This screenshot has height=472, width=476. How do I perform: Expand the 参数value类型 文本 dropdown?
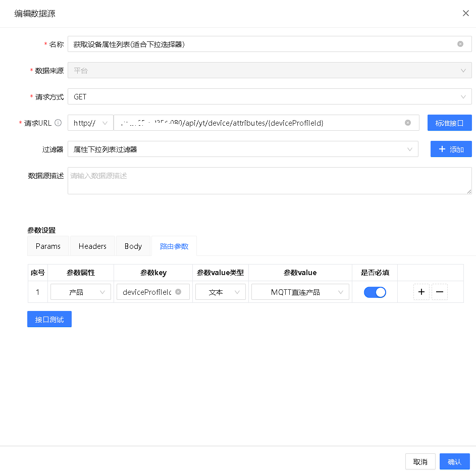tap(221, 292)
